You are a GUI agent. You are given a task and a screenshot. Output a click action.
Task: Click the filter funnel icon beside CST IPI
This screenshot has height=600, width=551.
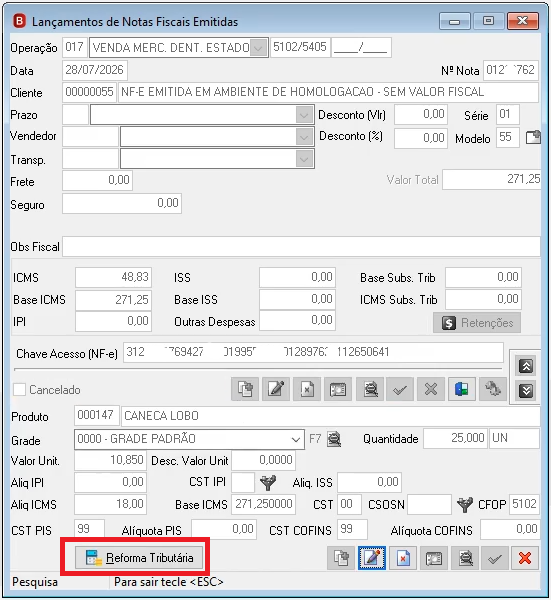point(268,483)
